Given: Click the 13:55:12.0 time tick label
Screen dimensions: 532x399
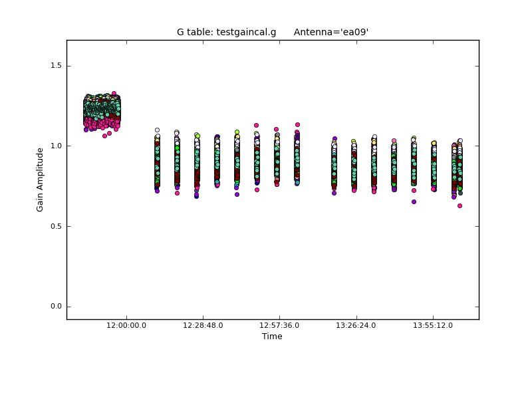Looking at the screenshot, I should coord(433,325).
